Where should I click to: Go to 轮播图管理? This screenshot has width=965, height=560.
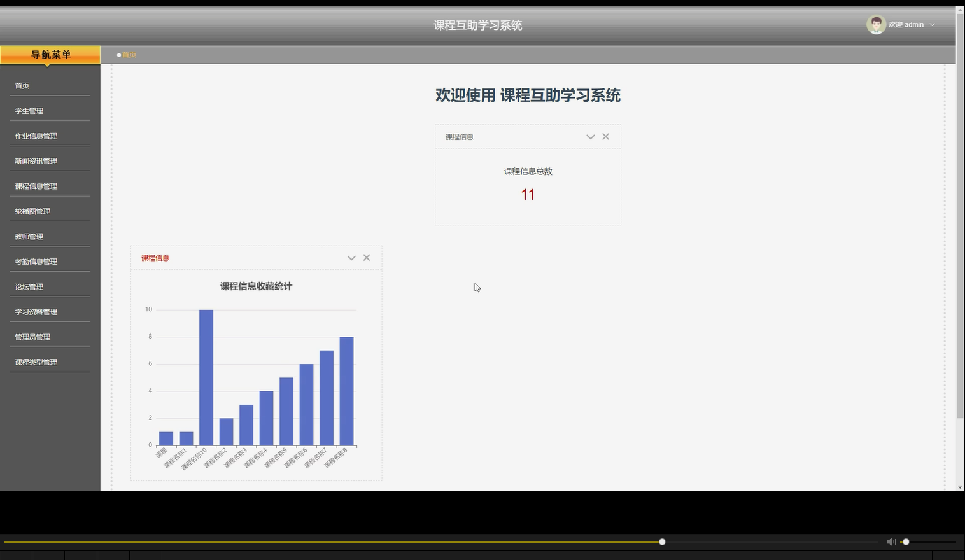[x=32, y=211]
